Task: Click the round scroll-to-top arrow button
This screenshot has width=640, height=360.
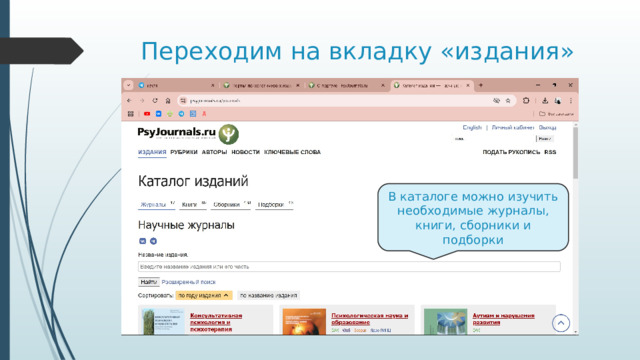Action: coord(561,323)
